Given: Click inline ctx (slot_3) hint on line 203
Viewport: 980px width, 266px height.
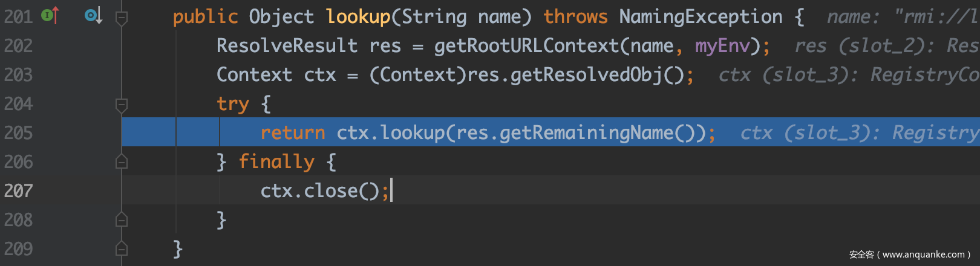Looking at the screenshot, I should pyautogui.click(x=849, y=74).
